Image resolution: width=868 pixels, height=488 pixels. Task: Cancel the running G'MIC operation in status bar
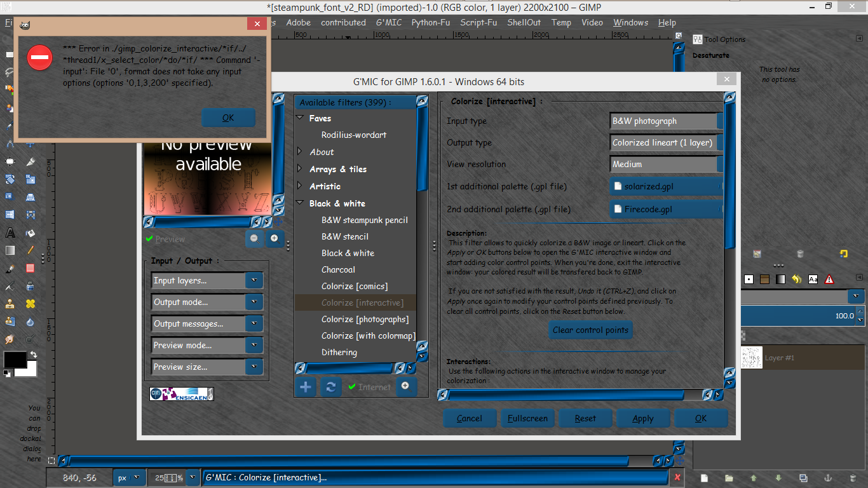[678, 477]
